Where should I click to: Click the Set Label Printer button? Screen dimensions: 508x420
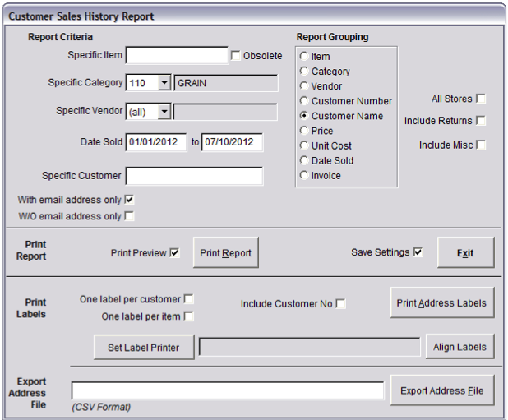144,348
